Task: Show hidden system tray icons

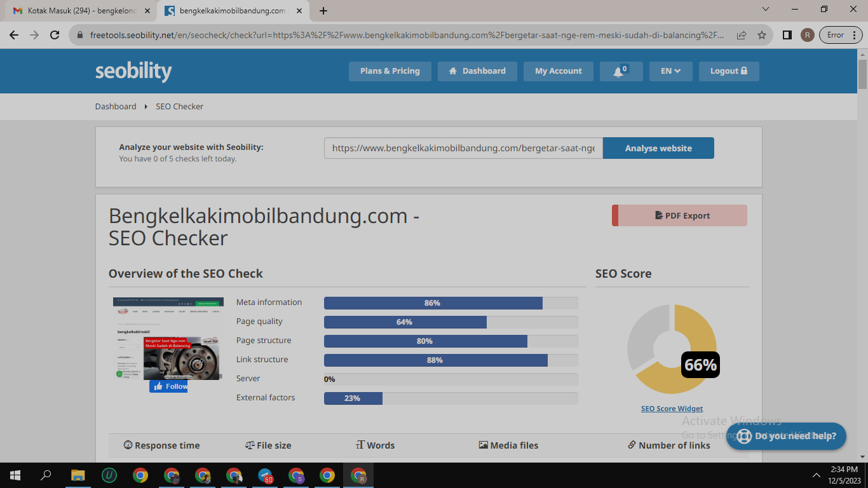Action: coord(817,475)
